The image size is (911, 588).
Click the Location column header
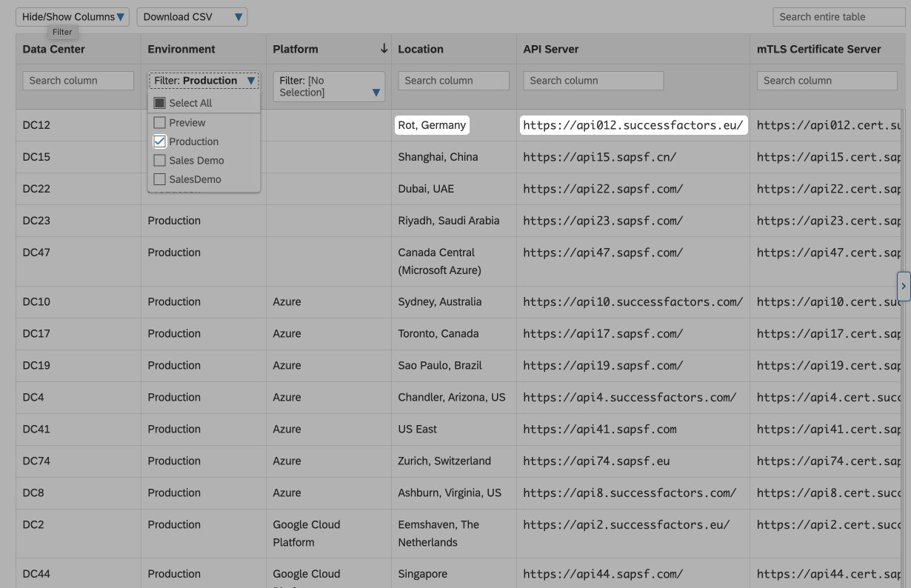point(421,49)
